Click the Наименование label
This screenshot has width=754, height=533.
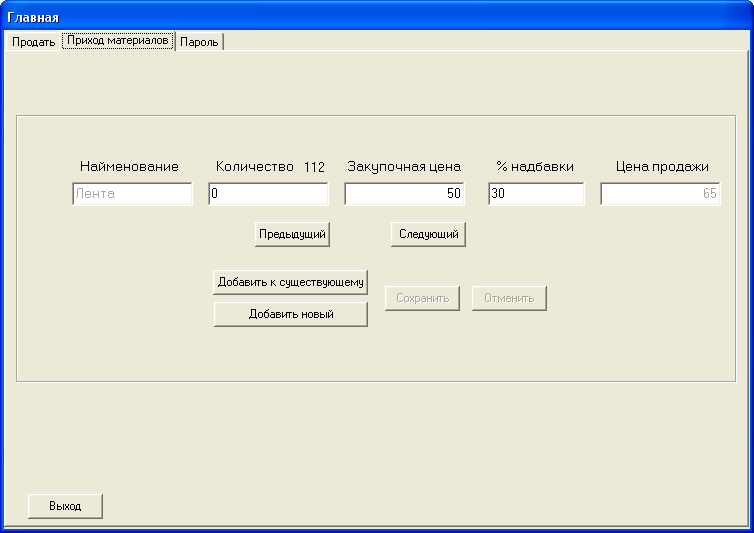click(129, 166)
